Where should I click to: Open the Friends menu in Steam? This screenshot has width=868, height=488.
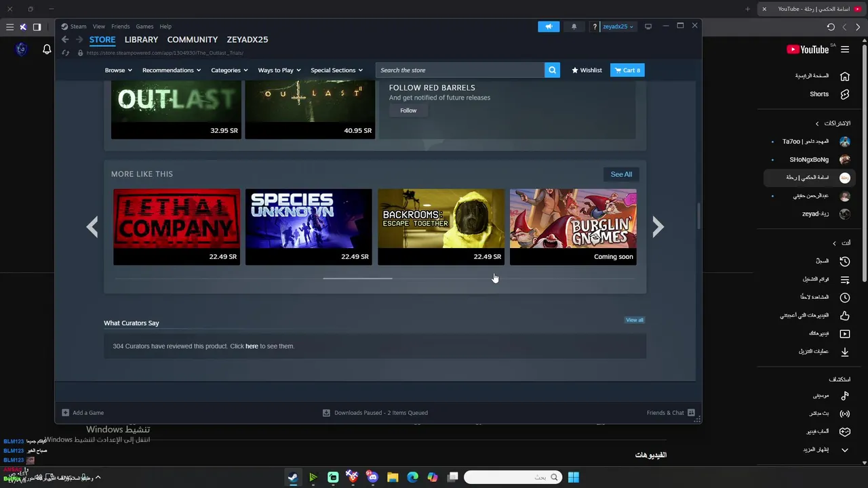120,26
